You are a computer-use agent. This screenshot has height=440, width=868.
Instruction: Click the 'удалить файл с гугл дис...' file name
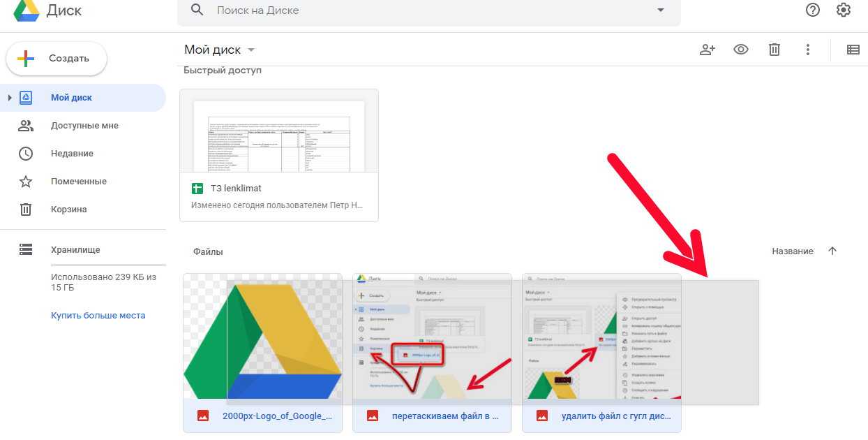click(616, 416)
